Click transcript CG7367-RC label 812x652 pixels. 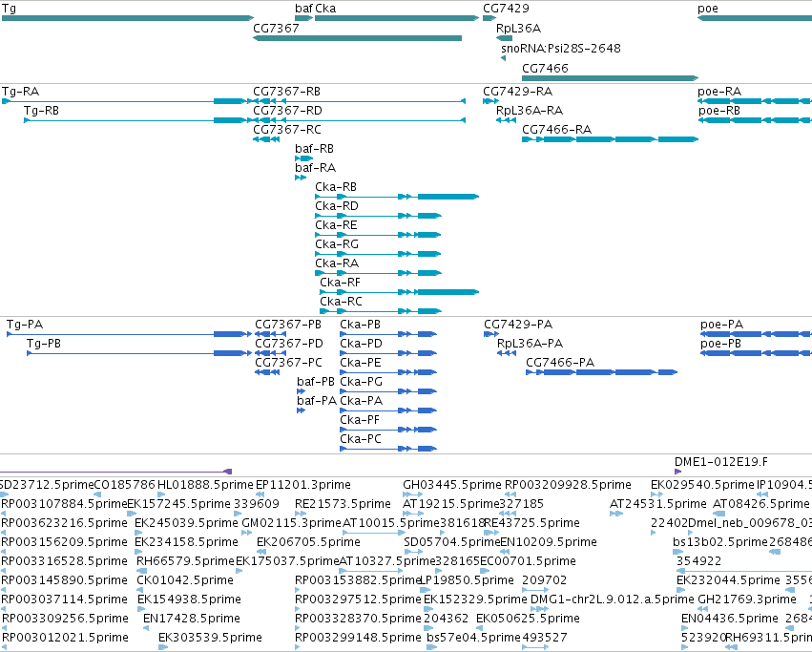(x=287, y=130)
